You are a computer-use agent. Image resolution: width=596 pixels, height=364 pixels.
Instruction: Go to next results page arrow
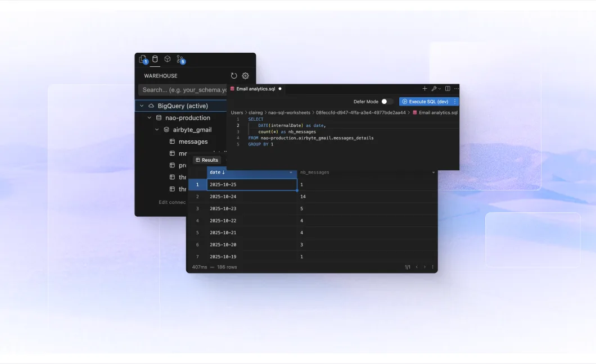[x=425, y=267]
